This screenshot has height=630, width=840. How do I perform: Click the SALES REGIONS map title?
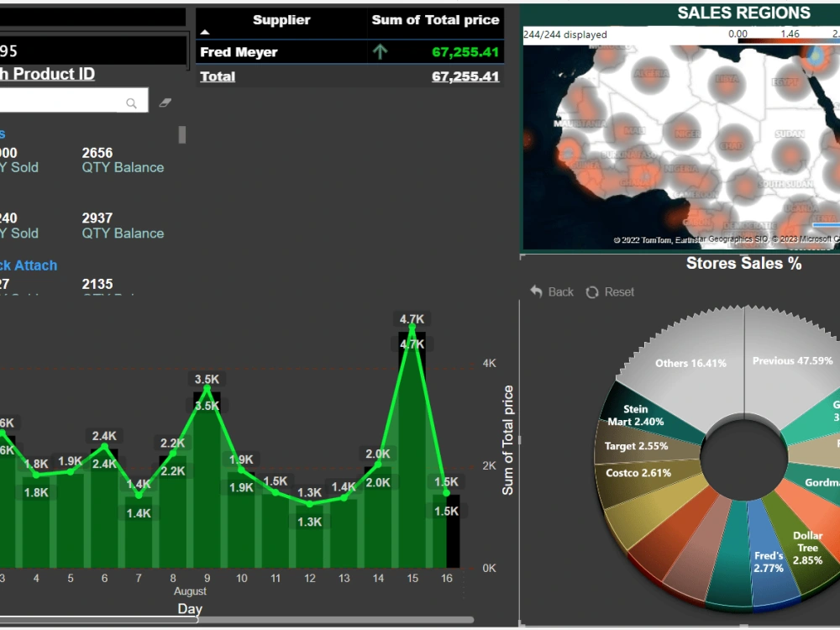pyautogui.click(x=743, y=13)
